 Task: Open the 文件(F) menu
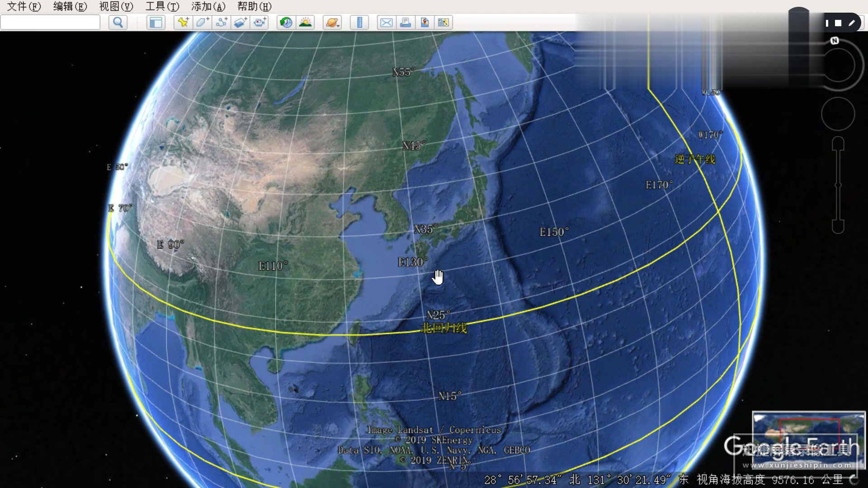pyautogui.click(x=24, y=6)
